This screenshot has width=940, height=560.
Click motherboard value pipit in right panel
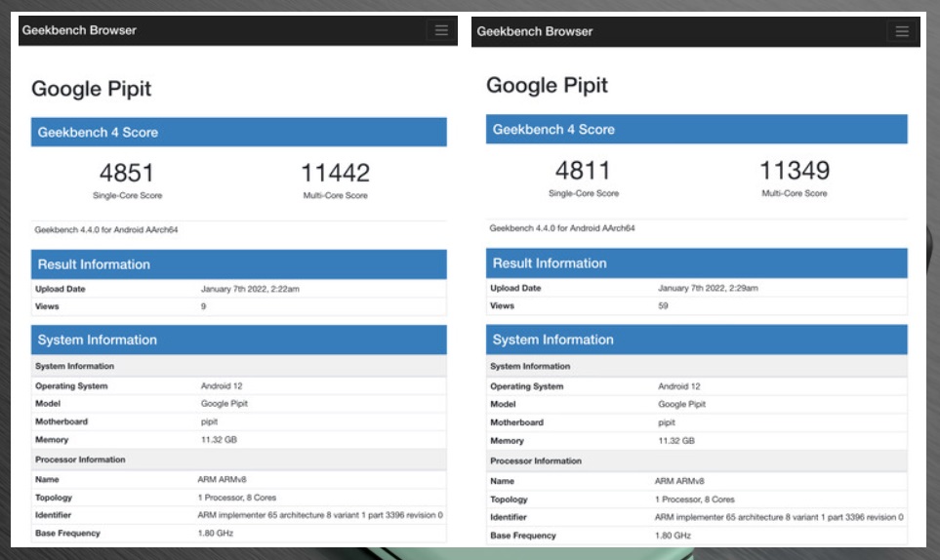point(667,422)
